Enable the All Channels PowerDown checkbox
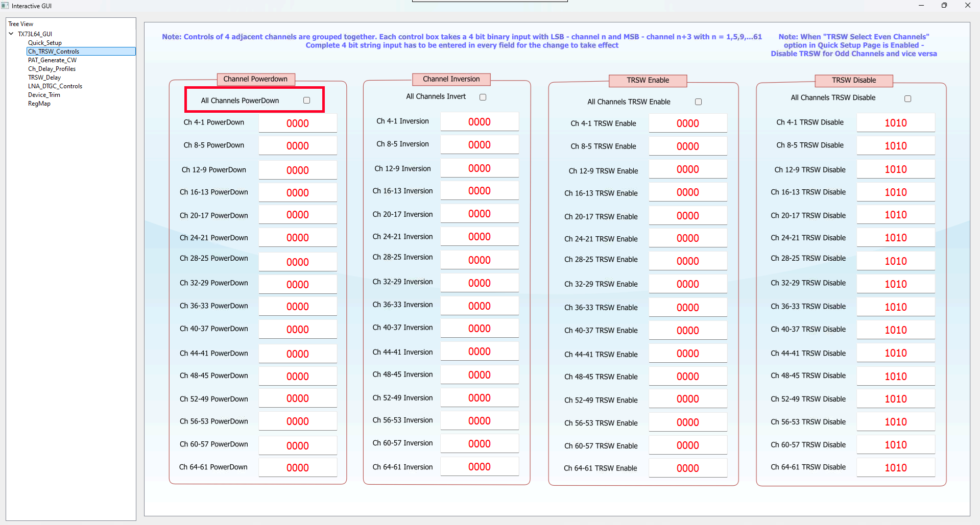The height and width of the screenshot is (525, 980). 306,101
